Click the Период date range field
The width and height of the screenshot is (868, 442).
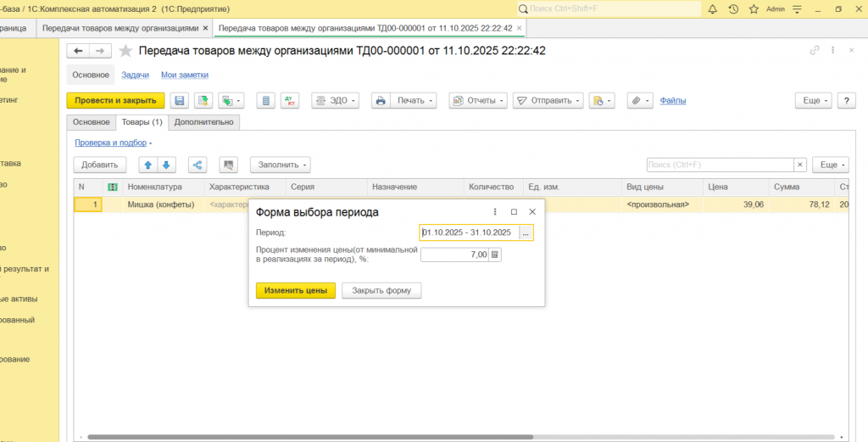[x=470, y=232]
